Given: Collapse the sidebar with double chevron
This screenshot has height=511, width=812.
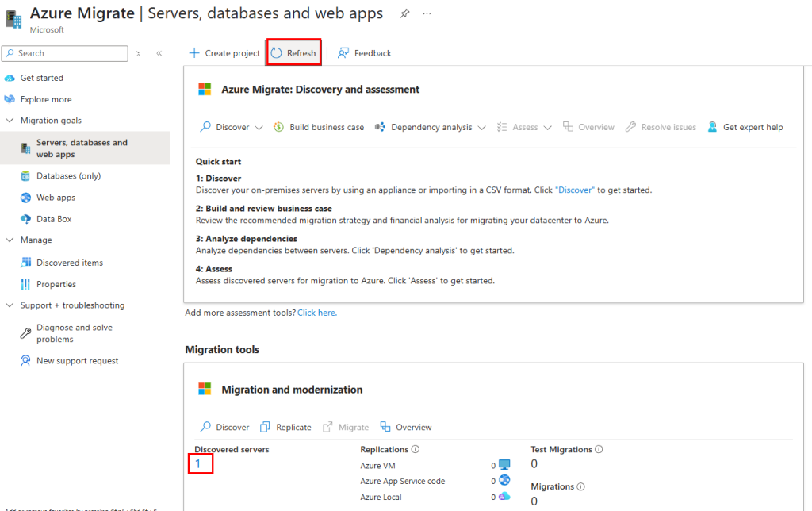Looking at the screenshot, I should [159, 53].
